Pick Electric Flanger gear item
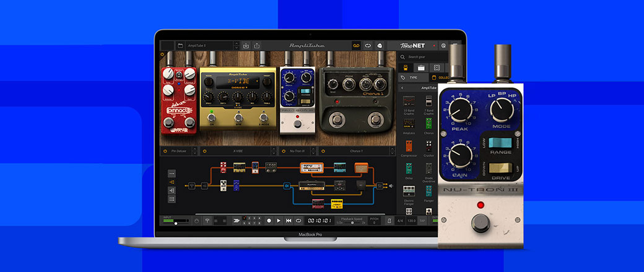Image resolution: width=644 pixels, height=272 pixels. pos(409,195)
